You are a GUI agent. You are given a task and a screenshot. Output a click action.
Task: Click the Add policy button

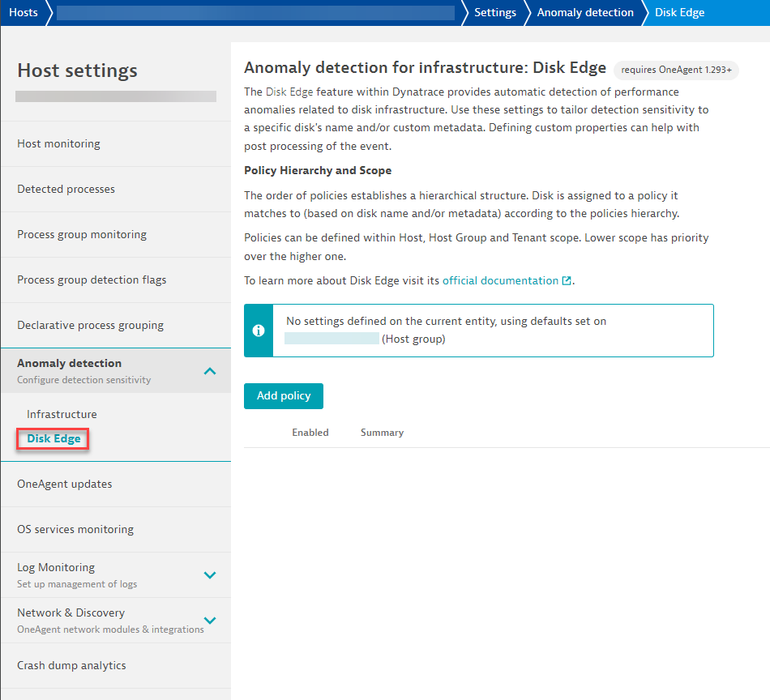[x=283, y=396]
